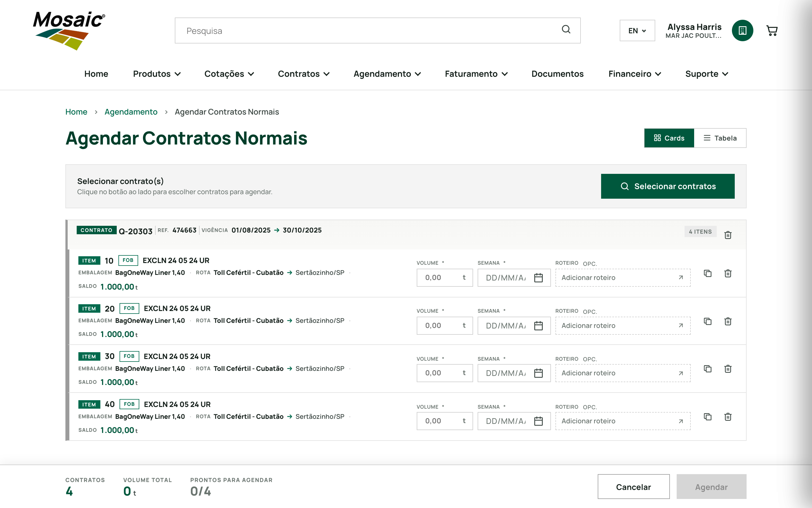Image resolution: width=812 pixels, height=508 pixels.
Task: Duplicate item 30 row
Action: pyautogui.click(x=708, y=369)
